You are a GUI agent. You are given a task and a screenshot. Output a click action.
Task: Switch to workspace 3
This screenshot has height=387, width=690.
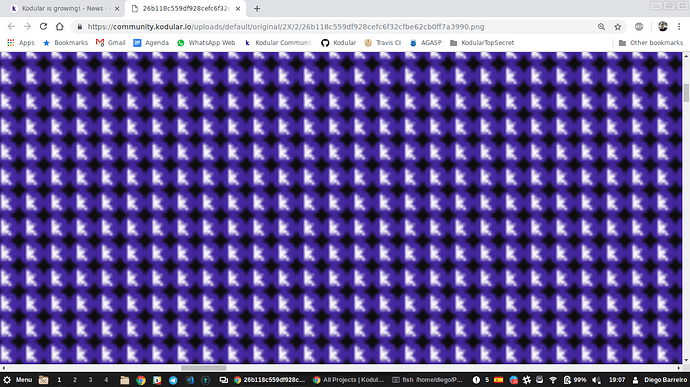click(x=90, y=380)
